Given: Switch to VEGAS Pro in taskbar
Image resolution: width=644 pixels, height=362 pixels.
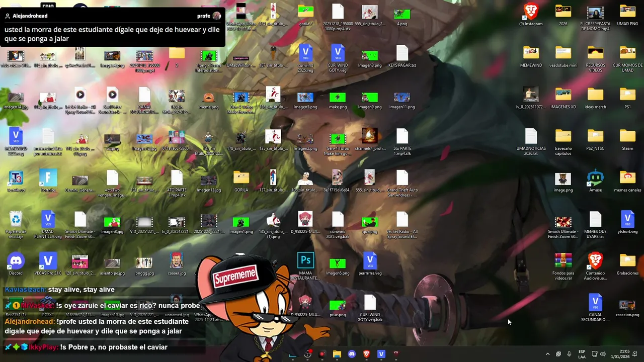Looking at the screenshot, I should (381, 354).
